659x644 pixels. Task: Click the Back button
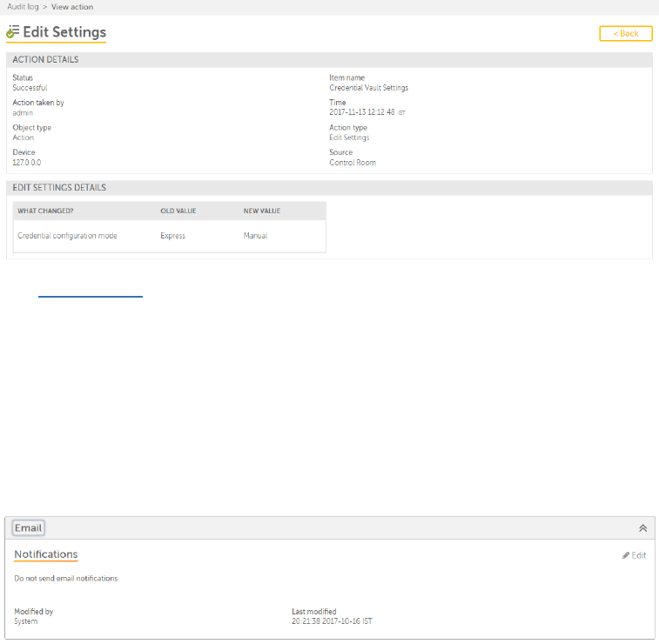point(625,33)
